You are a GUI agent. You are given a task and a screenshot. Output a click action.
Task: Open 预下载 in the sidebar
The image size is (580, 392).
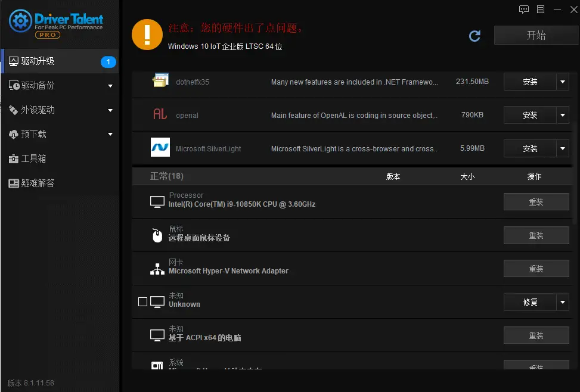pos(60,134)
